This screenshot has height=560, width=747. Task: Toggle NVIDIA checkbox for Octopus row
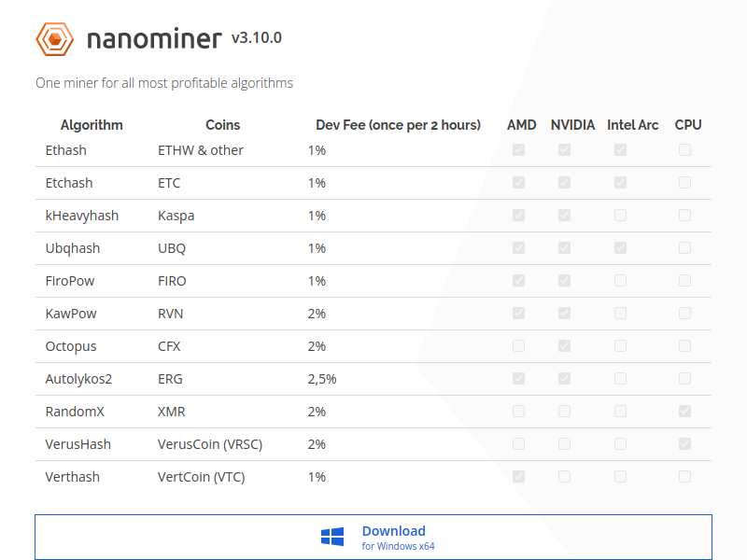(564, 346)
